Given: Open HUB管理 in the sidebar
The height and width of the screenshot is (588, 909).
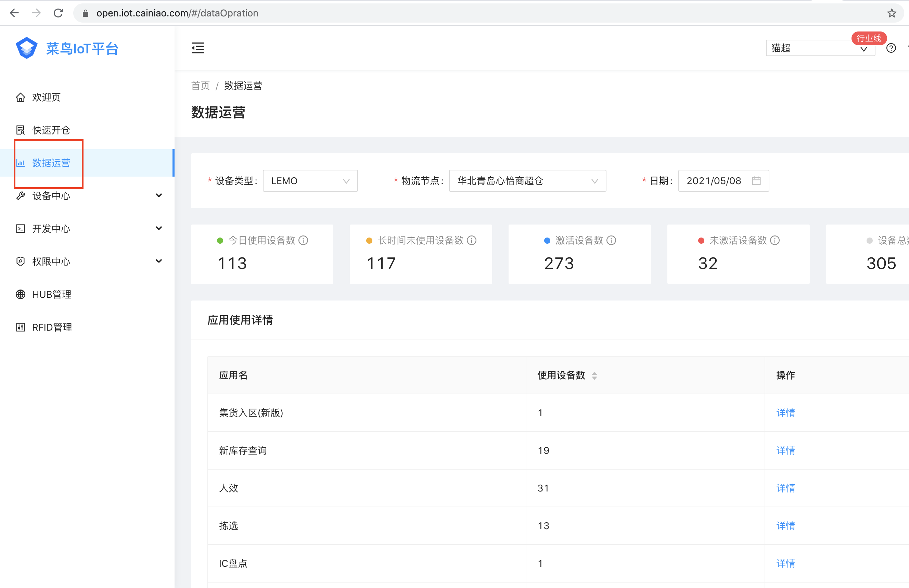Looking at the screenshot, I should (x=52, y=294).
